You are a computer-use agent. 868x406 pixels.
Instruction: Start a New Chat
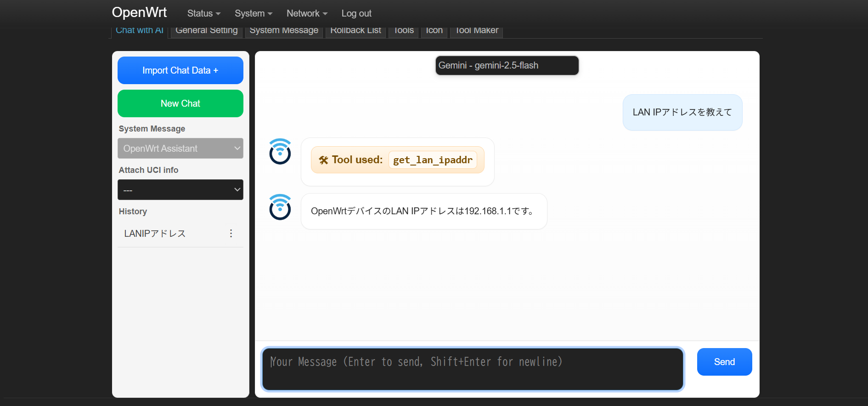(180, 103)
